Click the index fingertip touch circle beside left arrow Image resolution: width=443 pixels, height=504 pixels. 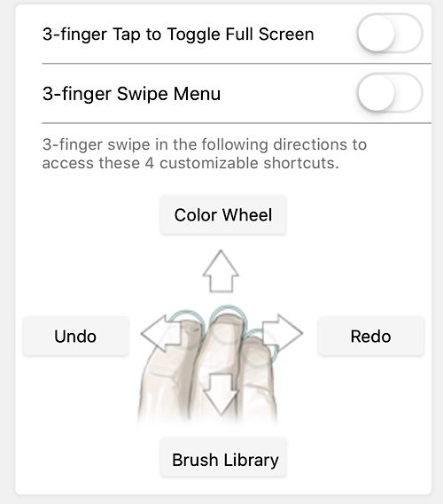click(x=187, y=330)
